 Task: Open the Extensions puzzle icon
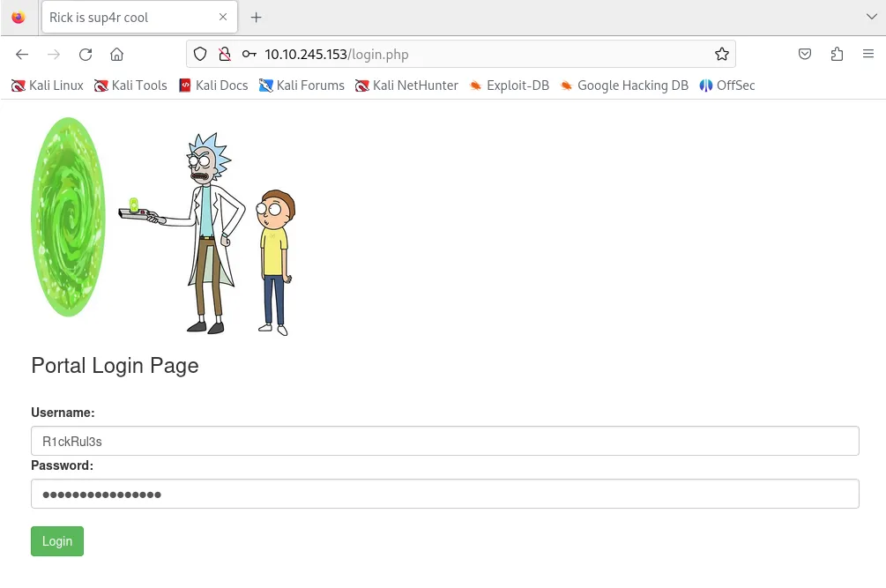pos(837,55)
